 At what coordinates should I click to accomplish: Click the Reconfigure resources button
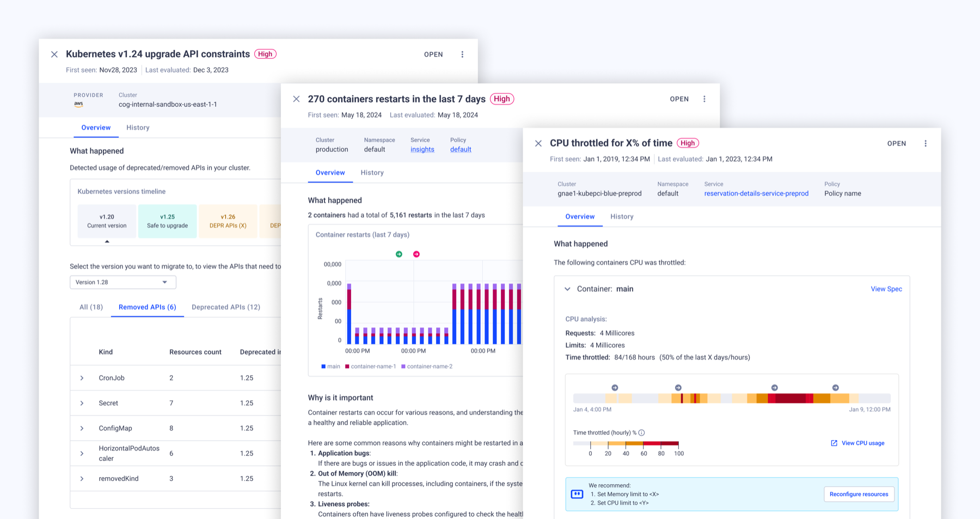tap(859, 494)
